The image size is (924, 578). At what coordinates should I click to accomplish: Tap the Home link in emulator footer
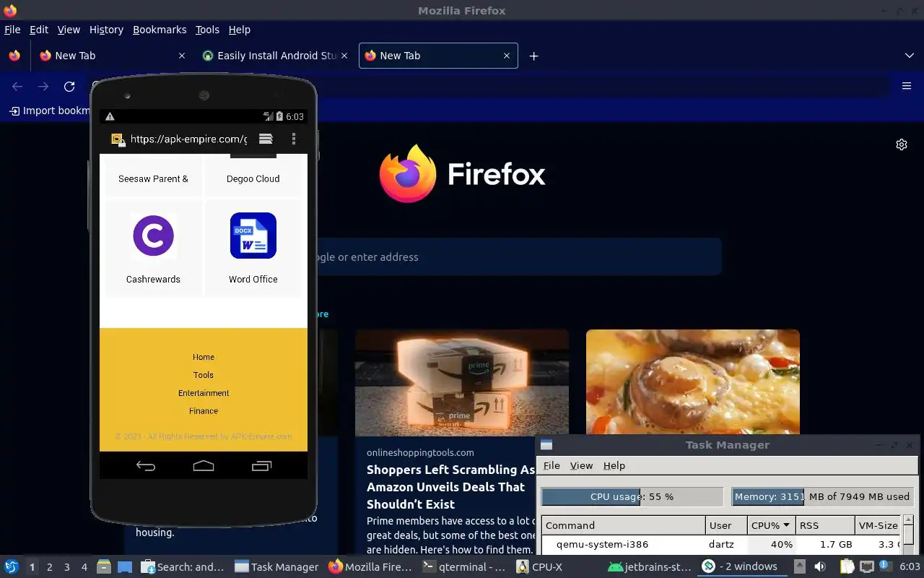pos(204,357)
